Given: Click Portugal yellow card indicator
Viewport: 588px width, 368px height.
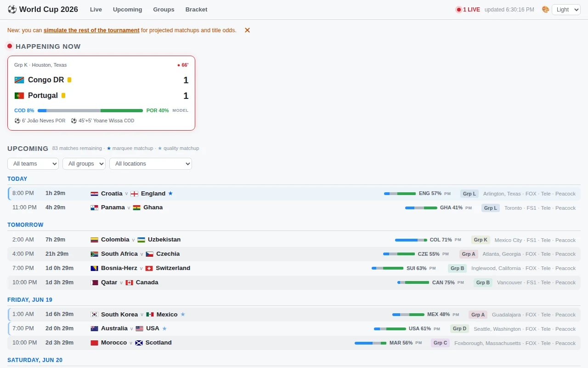Looking at the screenshot, I should click(63, 96).
